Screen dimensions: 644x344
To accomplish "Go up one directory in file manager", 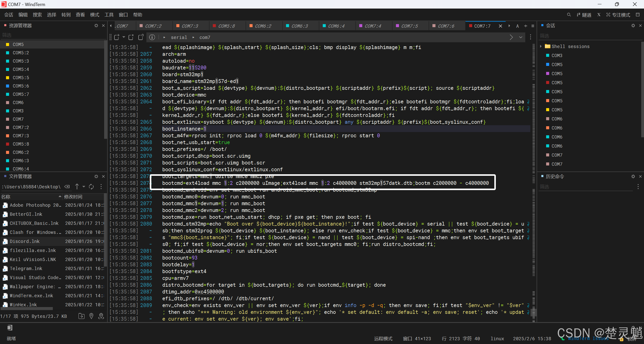I will click(77, 187).
